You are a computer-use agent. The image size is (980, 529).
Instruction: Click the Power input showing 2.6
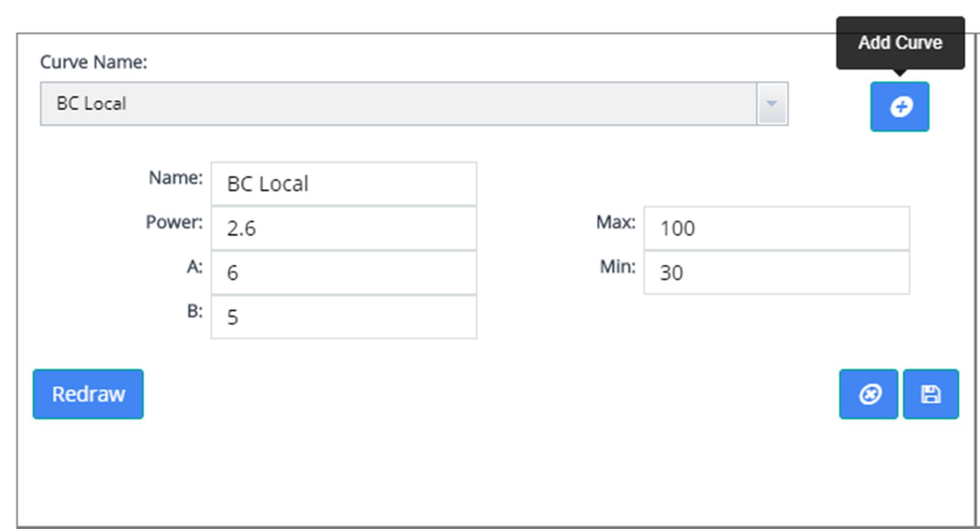[x=343, y=228]
